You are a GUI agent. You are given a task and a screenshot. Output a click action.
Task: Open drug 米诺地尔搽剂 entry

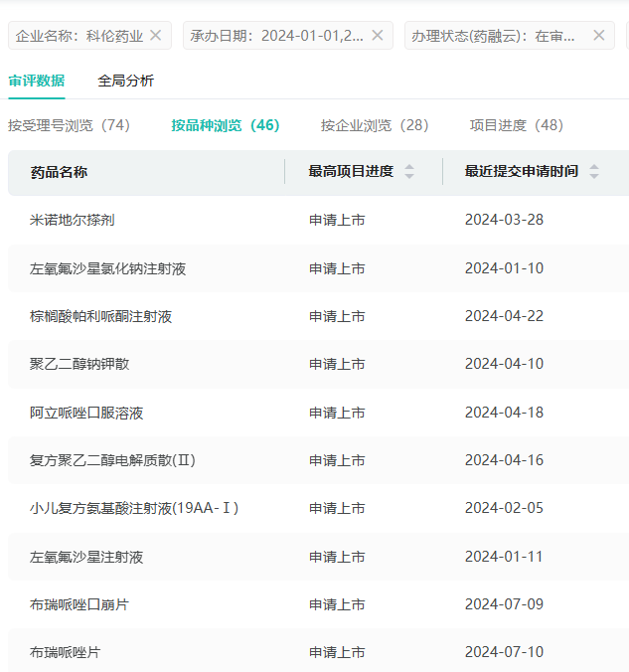72,220
